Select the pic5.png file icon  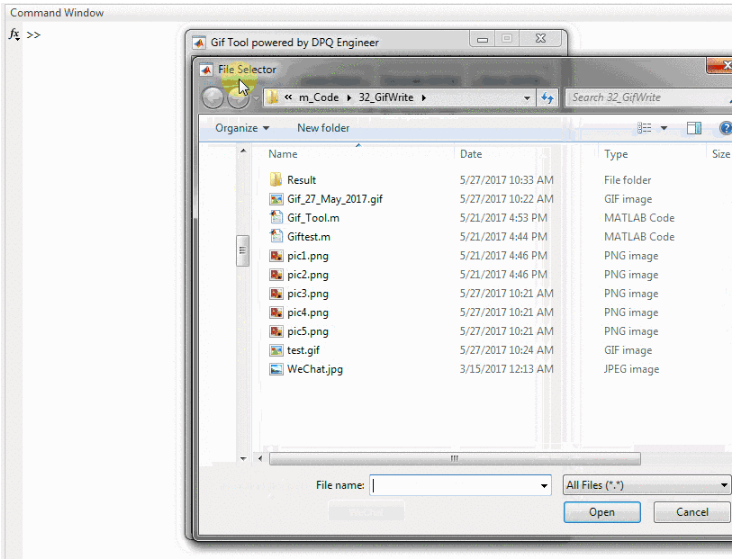[276, 331]
